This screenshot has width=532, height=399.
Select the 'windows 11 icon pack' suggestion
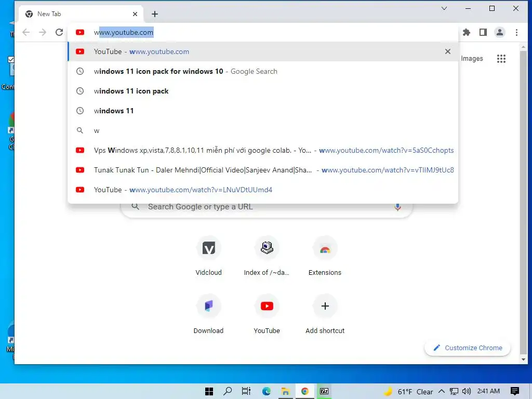(263, 91)
